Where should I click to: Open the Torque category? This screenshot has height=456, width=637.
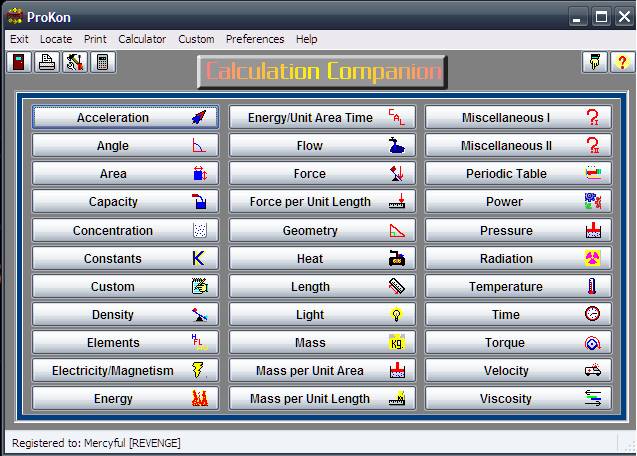pos(518,343)
